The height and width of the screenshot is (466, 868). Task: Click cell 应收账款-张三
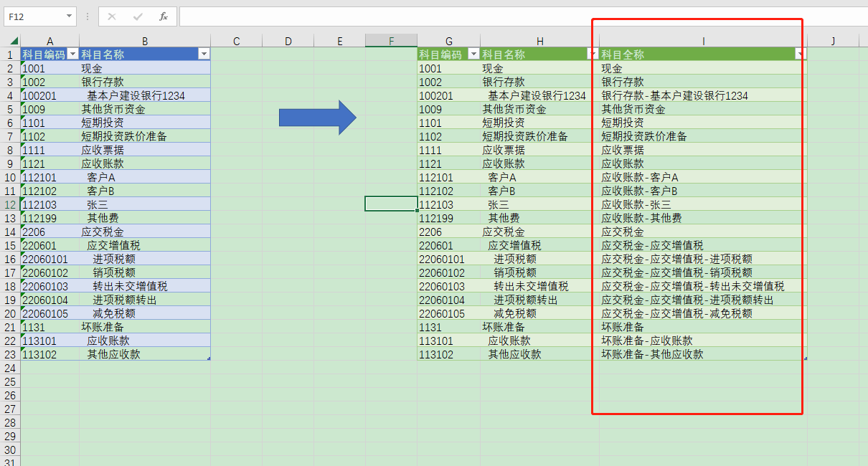703,204
